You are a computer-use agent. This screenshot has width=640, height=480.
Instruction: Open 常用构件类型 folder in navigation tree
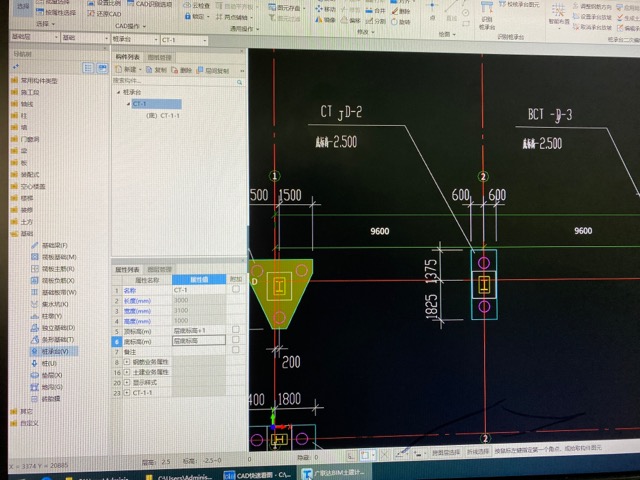point(34,81)
